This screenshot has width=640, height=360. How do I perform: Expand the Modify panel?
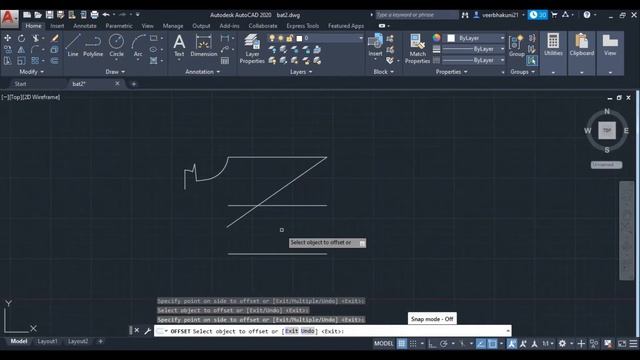(x=31, y=72)
